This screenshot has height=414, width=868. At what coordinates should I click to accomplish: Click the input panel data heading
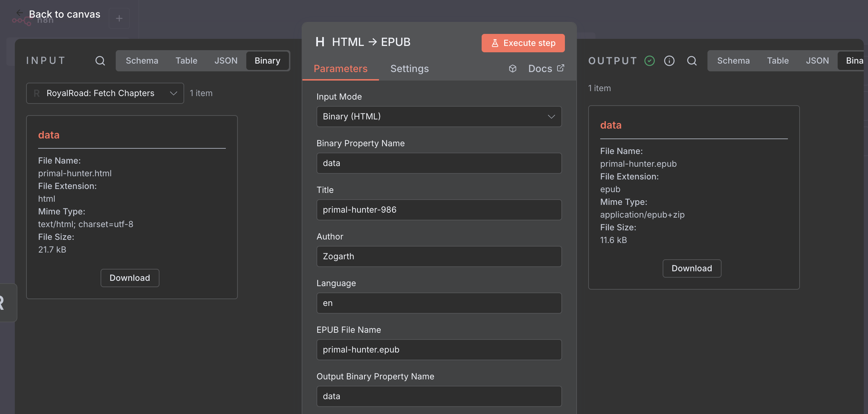tap(49, 135)
